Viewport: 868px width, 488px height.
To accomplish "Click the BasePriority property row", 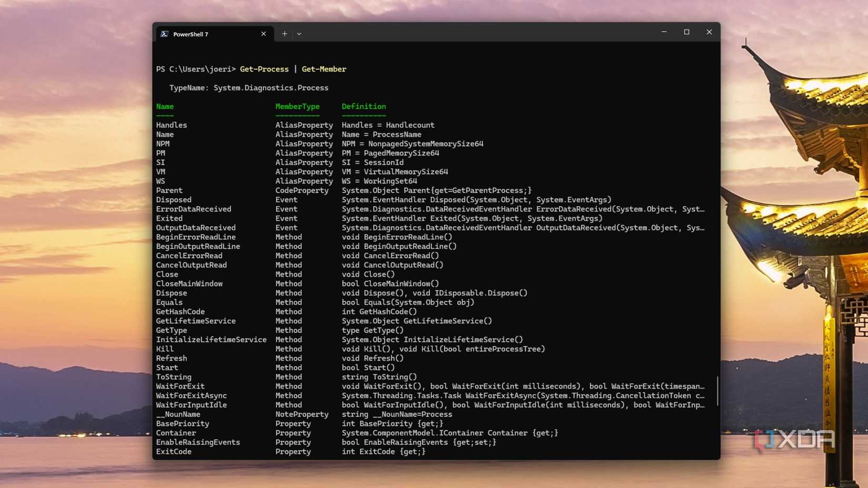I will coord(183,423).
